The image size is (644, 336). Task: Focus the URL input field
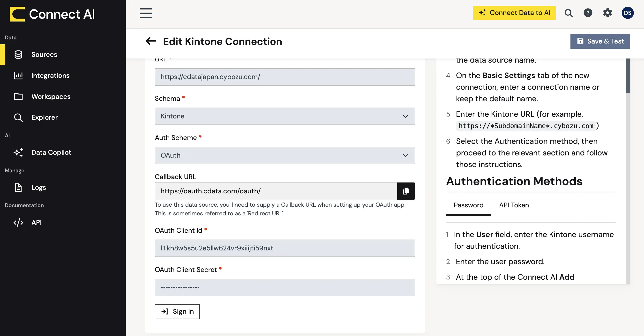point(285,77)
